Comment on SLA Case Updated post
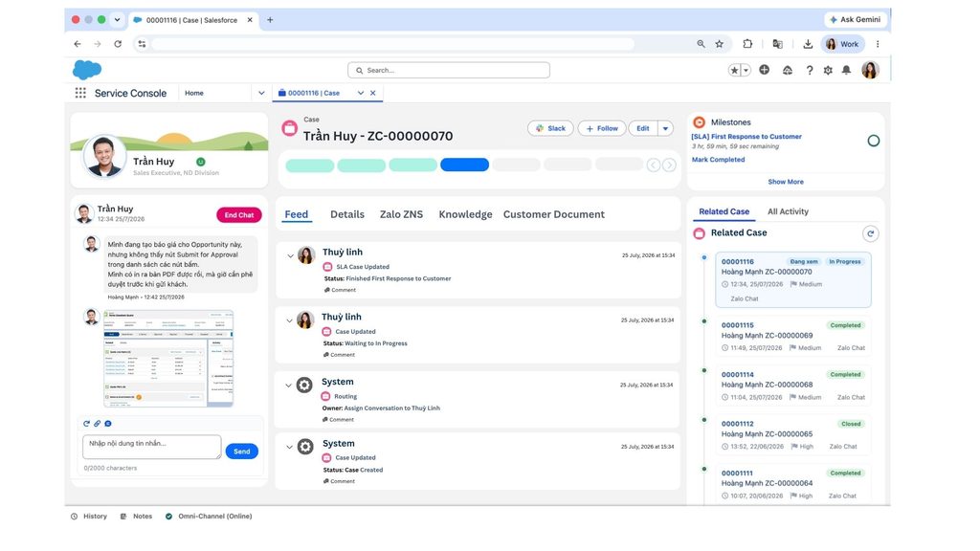The width and height of the screenshot is (980, 551). point(340,290)
